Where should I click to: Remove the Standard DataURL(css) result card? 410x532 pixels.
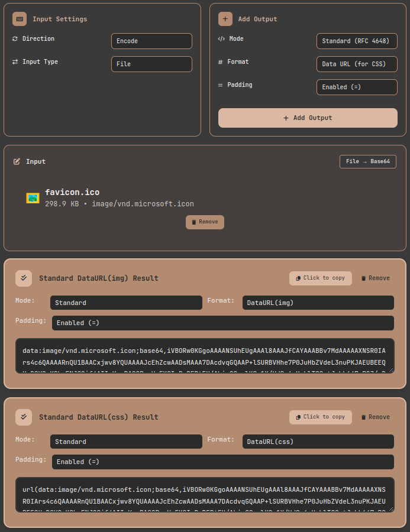pos(375,417)
